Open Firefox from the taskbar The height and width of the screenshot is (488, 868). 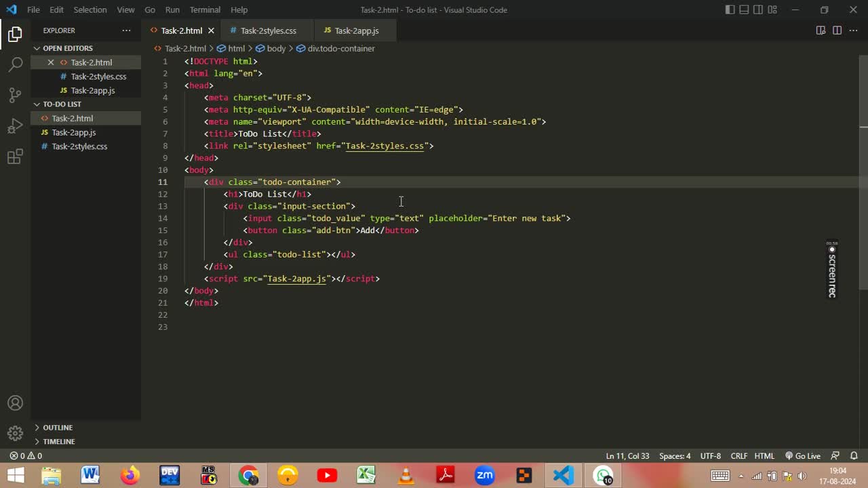130,475
